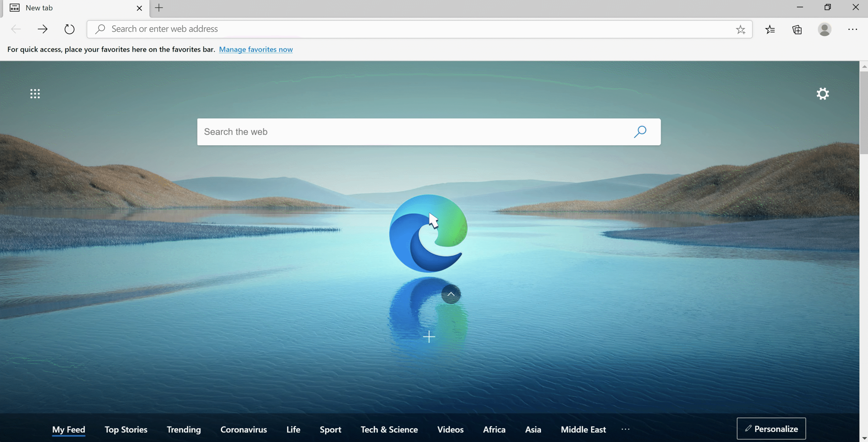Open a new tab with plus button
Image resolution: width=868 pixels, height=442 pixels.
click(x=159, y=8)
